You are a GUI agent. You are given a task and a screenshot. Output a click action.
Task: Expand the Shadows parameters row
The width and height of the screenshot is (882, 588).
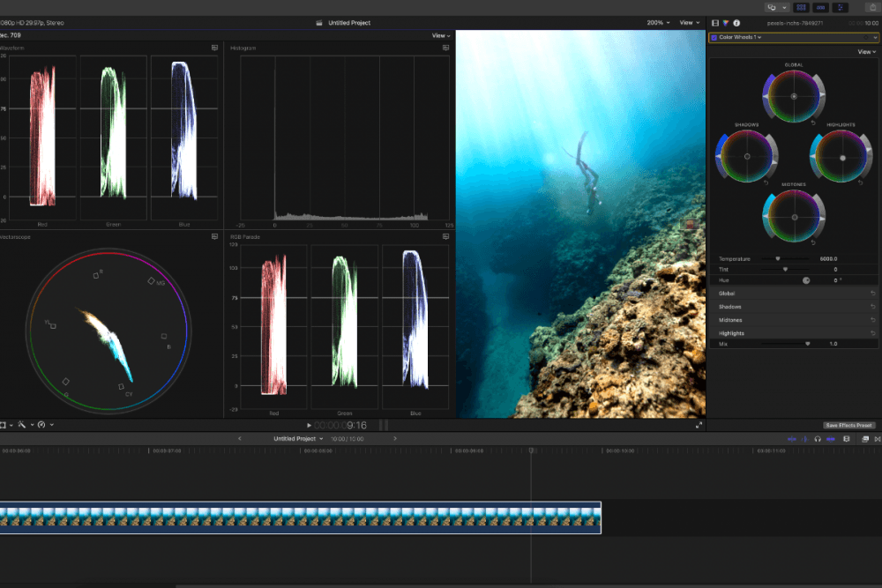[x=730, y=307]
